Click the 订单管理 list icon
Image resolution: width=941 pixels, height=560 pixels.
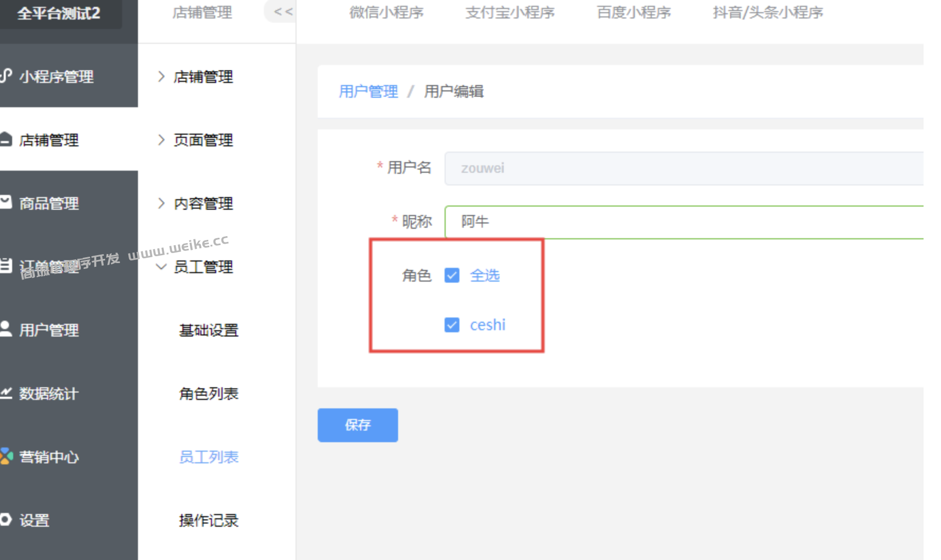pos(6,266)
